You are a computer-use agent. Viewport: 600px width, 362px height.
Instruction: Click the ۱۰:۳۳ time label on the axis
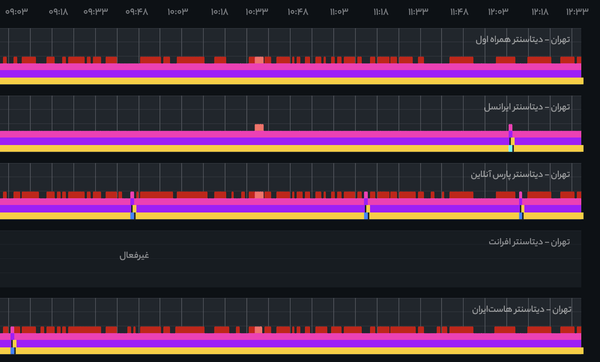pyautogui.click(x=257, y=12)
